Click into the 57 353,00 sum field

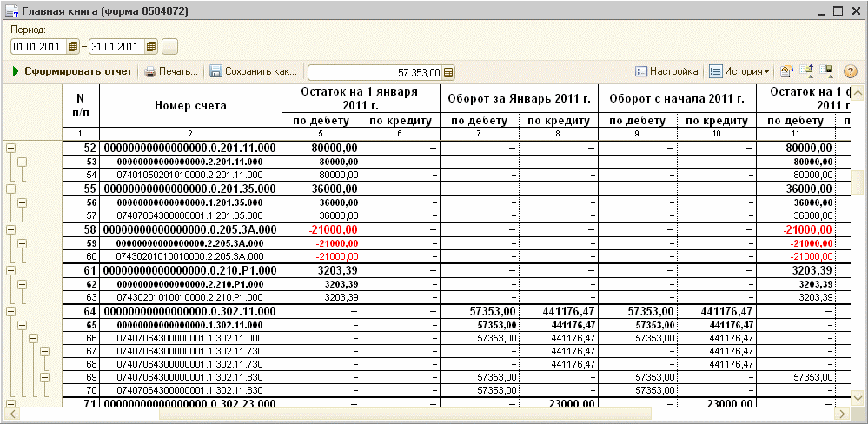tap(375, 72)
